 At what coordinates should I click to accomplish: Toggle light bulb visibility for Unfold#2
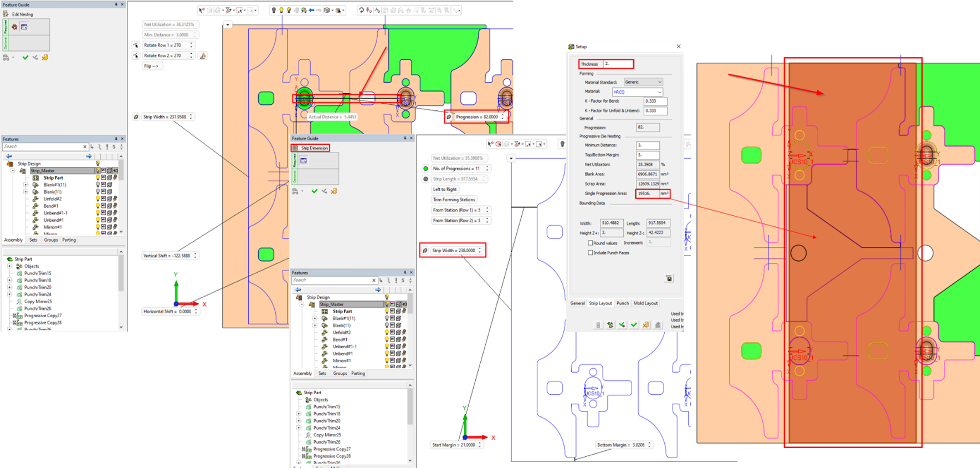(x=98, y=199)
